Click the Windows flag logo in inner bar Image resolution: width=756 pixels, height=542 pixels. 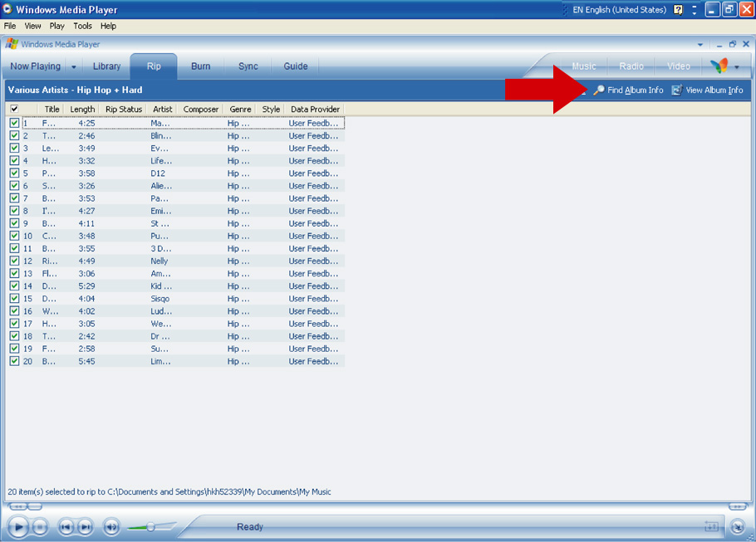(x=12, y=44)
